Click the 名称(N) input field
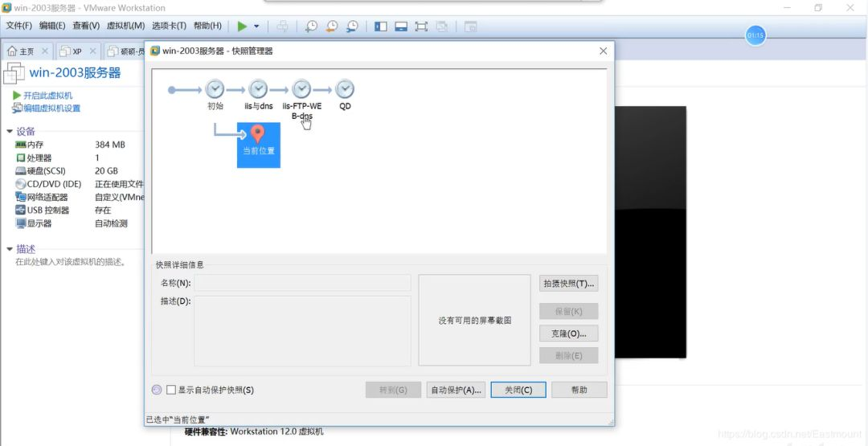This screenshot has height=446, width=868. (302, 283)
